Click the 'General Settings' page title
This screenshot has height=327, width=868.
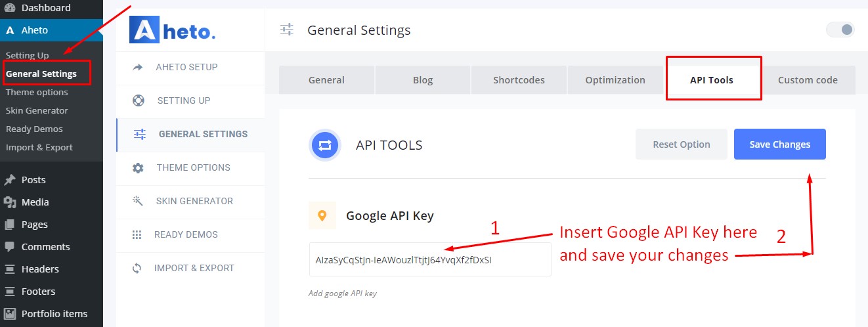359,30
